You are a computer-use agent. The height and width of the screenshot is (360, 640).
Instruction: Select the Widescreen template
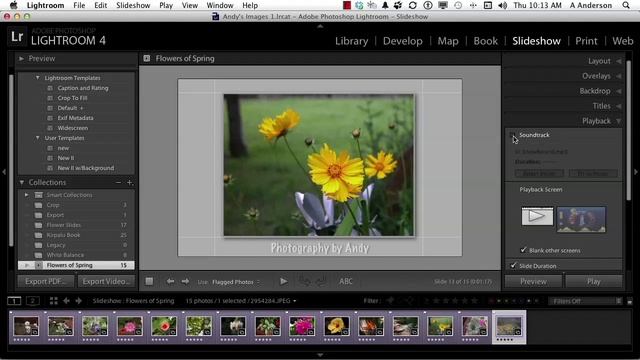[x=72, y=128]
